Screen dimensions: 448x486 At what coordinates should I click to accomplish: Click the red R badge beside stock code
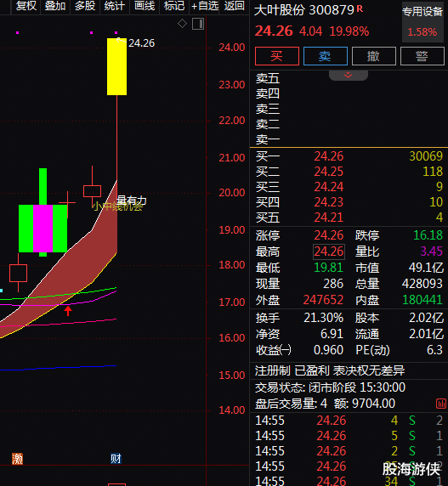point(360,8)
